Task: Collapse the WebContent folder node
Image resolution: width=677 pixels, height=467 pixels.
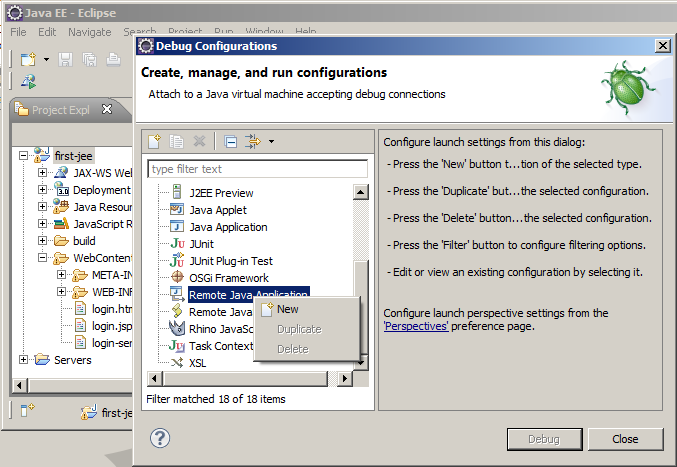Action: tap(42, 258)
